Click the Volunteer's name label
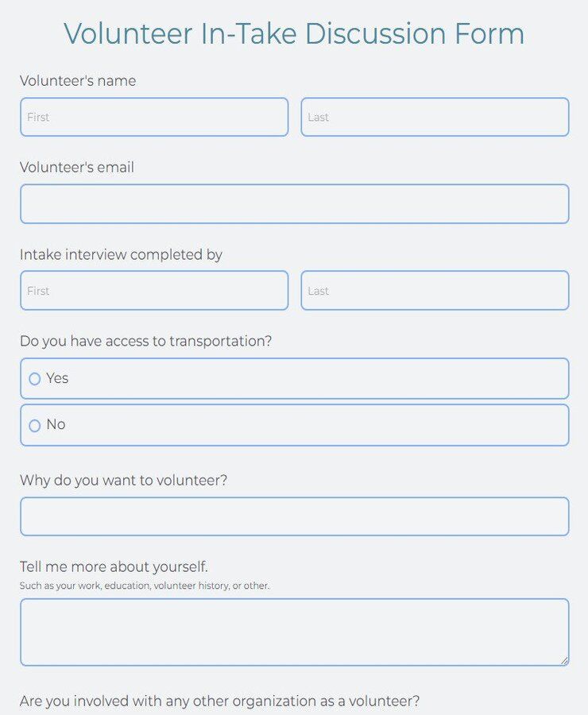This screenshot has width=588, height=715. [77, 80]
